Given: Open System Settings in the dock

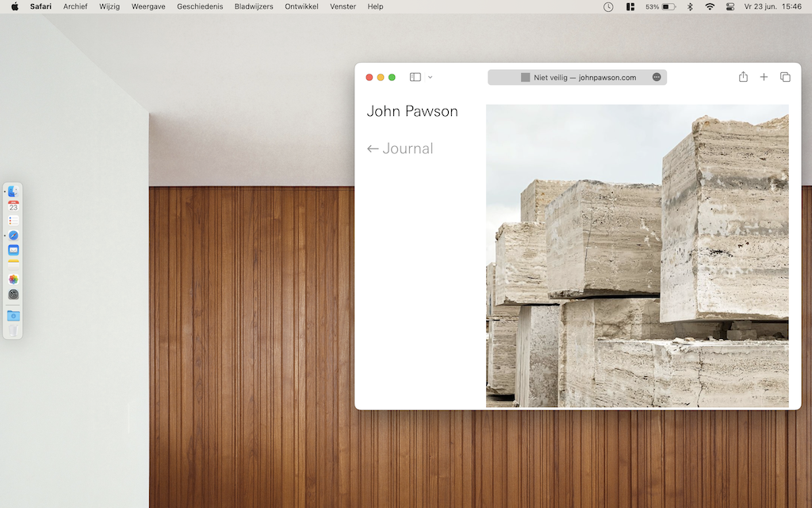Looking at the screenshot, I should (13, 294).
